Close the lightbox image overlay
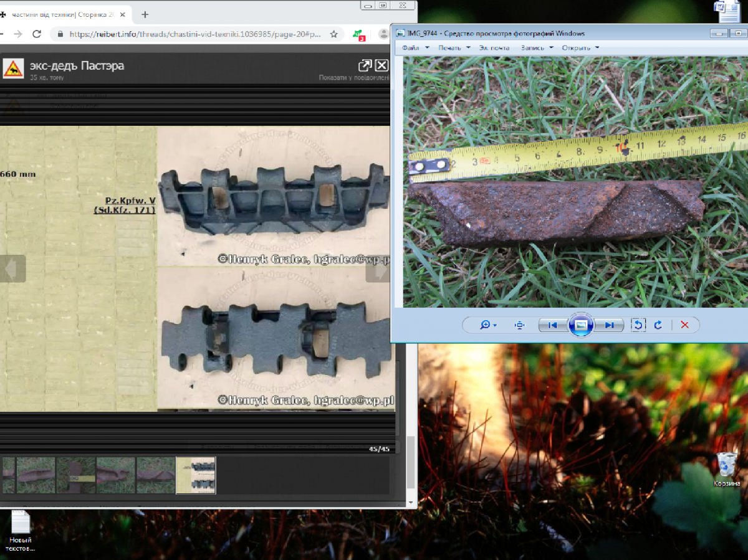748x560 pixels. point(381,65)
